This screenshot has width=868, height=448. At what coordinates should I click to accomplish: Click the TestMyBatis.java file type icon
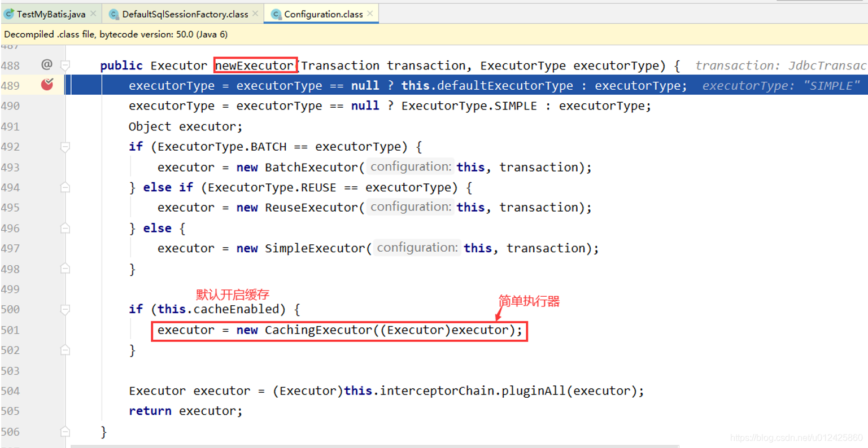(9, 14)
